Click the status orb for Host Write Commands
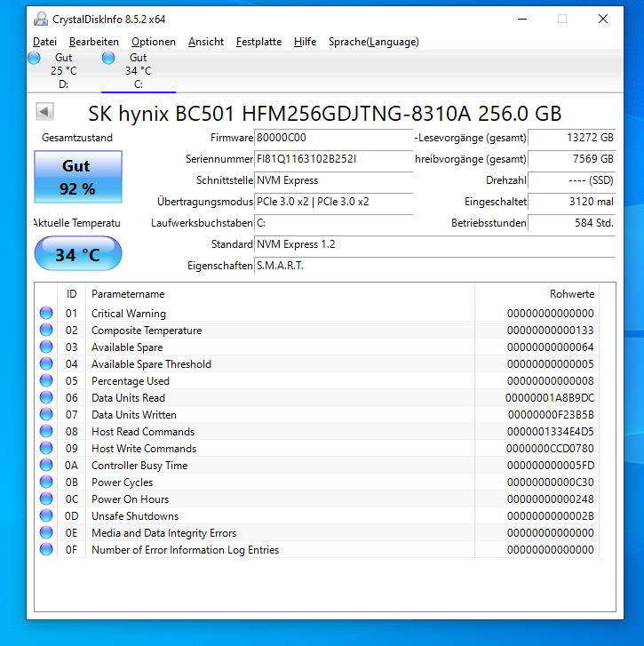Screen dimensions: 644x646 coord(46,448)
